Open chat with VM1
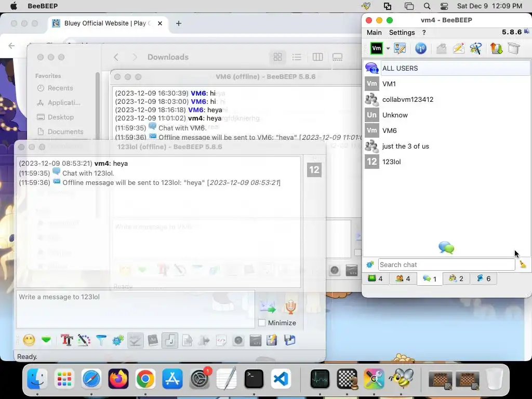Viewport: 532px width, 399px height. [x=446, y=84]
